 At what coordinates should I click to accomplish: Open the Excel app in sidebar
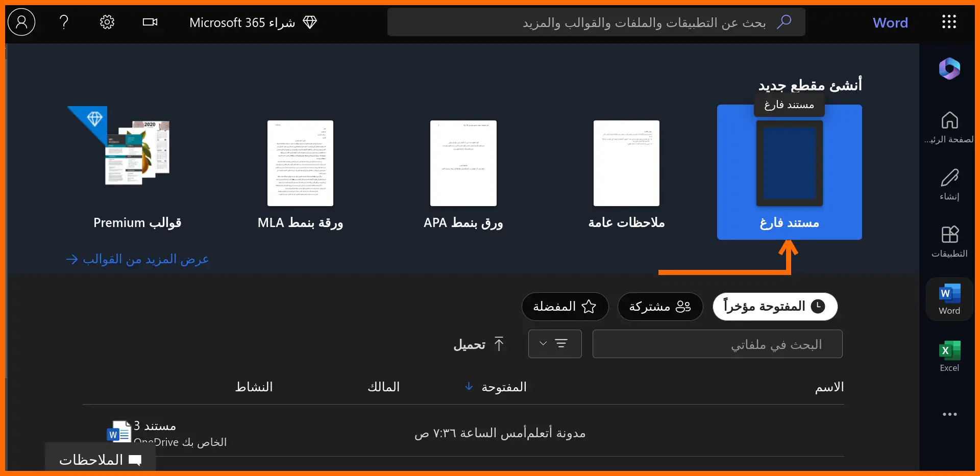click(x=949, y=356)
